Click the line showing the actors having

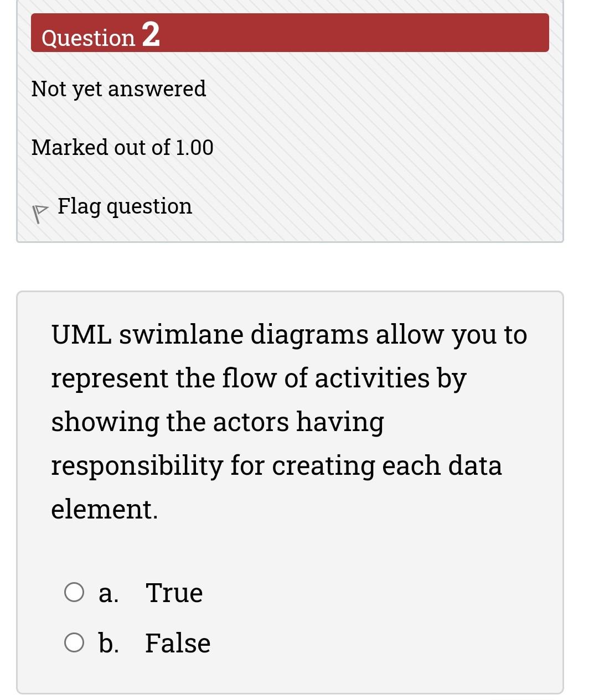click(217, 422)
